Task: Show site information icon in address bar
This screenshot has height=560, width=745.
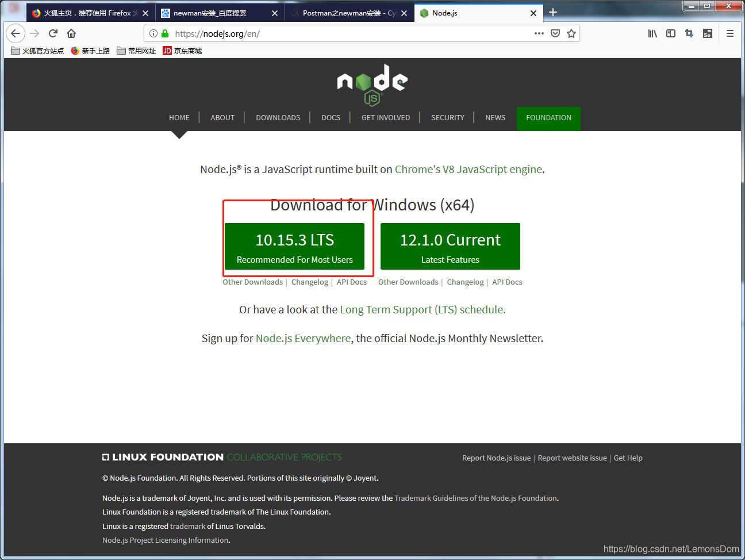Action: [153, 33]
